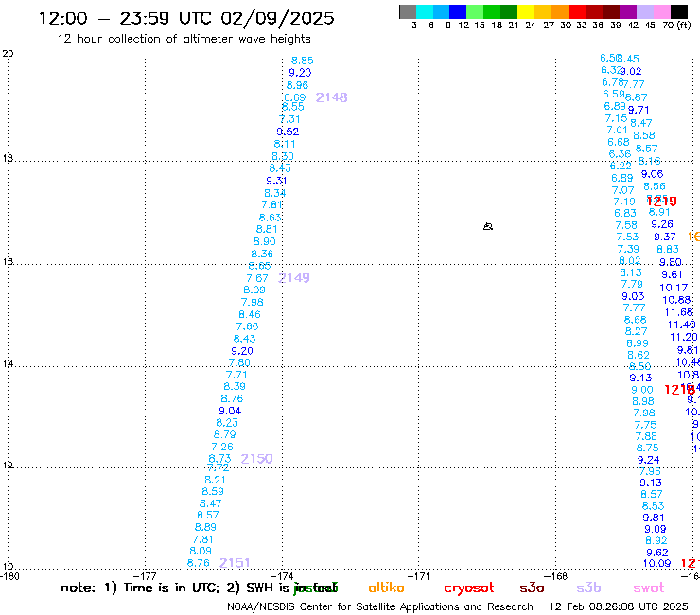Select the dark blue value 9.31

pyautogui.click(x=277, y=181)
